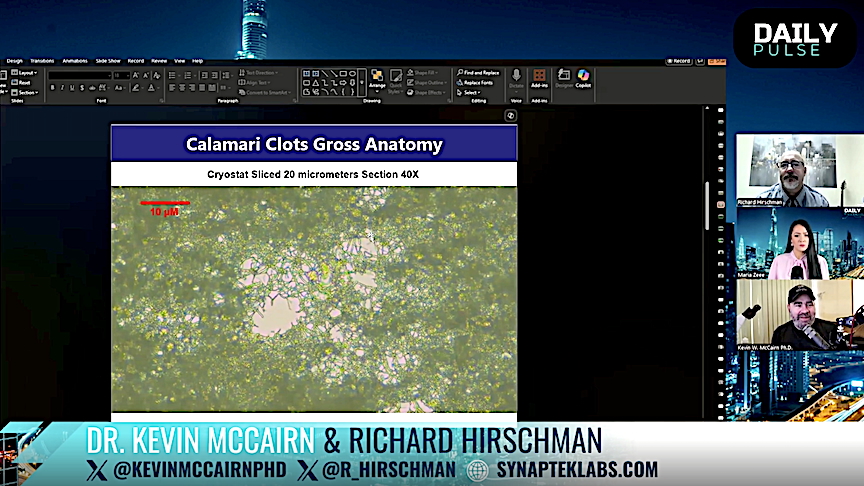This screenshot has width=864, height=486.
Task: Click Find and Replace
Action: click(x=479, y=72)
